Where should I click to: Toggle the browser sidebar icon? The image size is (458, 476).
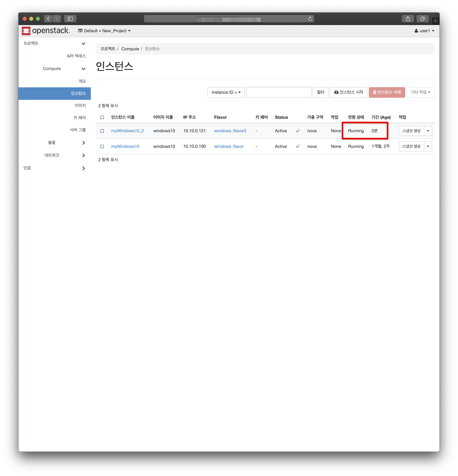tap(70, 19)
